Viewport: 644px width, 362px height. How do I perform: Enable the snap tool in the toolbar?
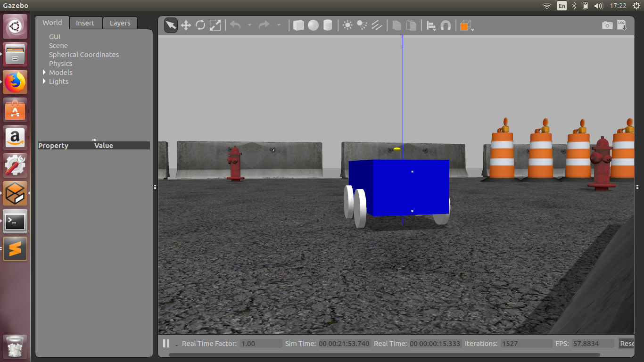446,25
